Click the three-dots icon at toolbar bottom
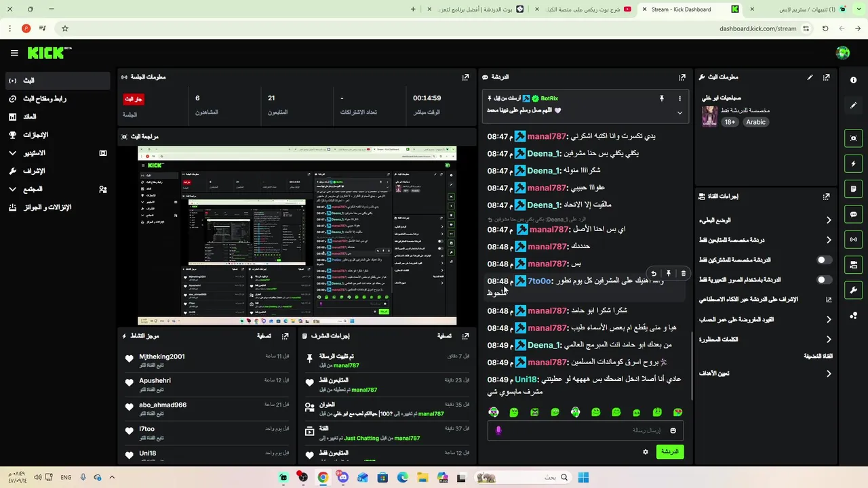The height and width of the screenshot is (488, 868). point(853,315)
